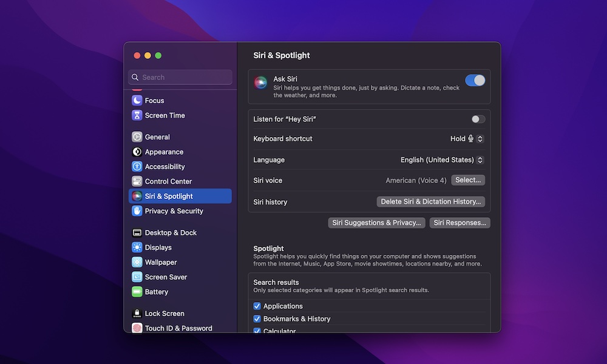Viewport: 607px width, 364px height.
Task: Click the Displays sun icon
Action: click(137, 247)
